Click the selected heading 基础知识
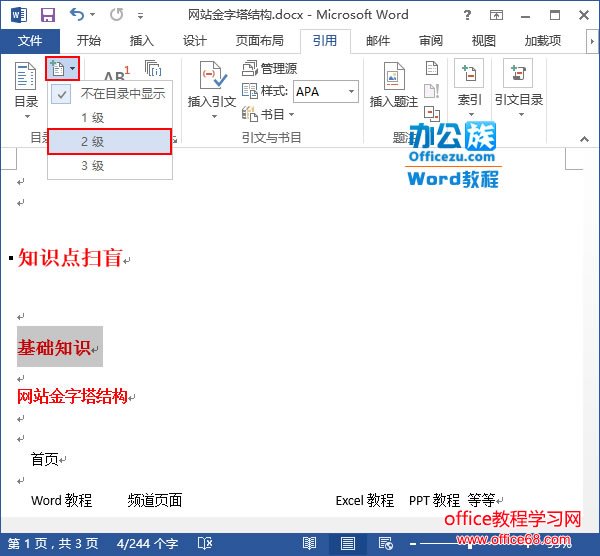The height and width of the screenshot is (556, 600). pyautogui.click(x=54, y=347)
